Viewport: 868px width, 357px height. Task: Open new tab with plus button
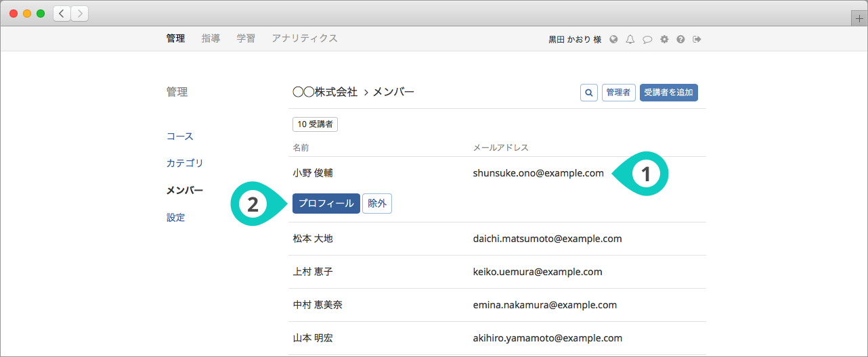coord(860,19)
